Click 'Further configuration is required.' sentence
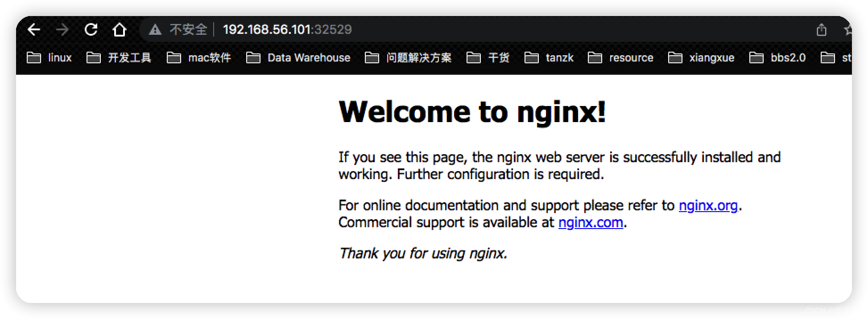This screenshot has width=868, height=319. (500, 174)
